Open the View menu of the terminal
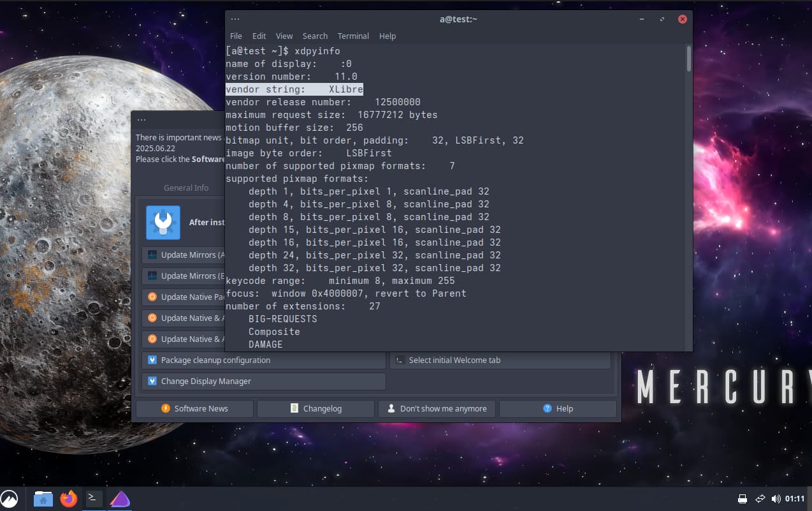 [x=284, y=36]
